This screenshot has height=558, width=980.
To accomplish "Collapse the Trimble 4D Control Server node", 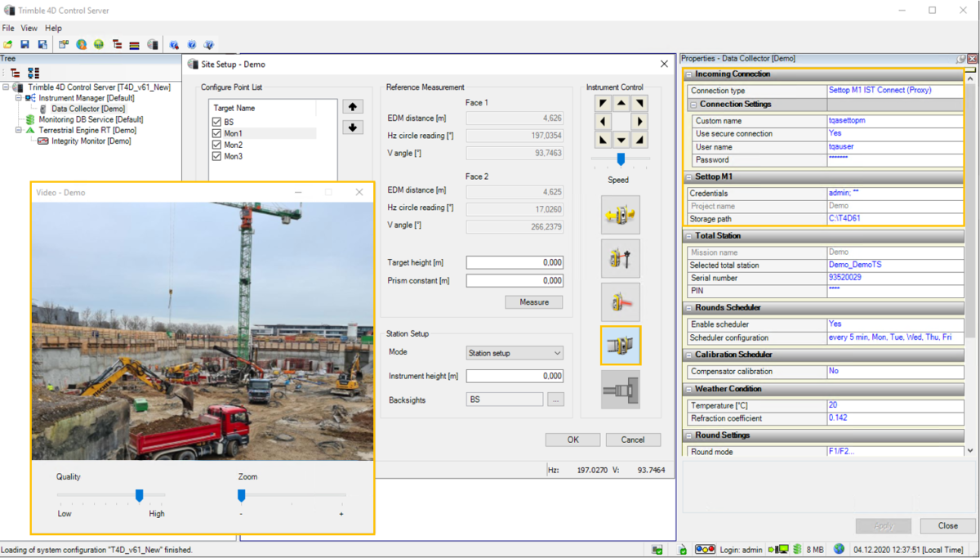I will (7, 87).
